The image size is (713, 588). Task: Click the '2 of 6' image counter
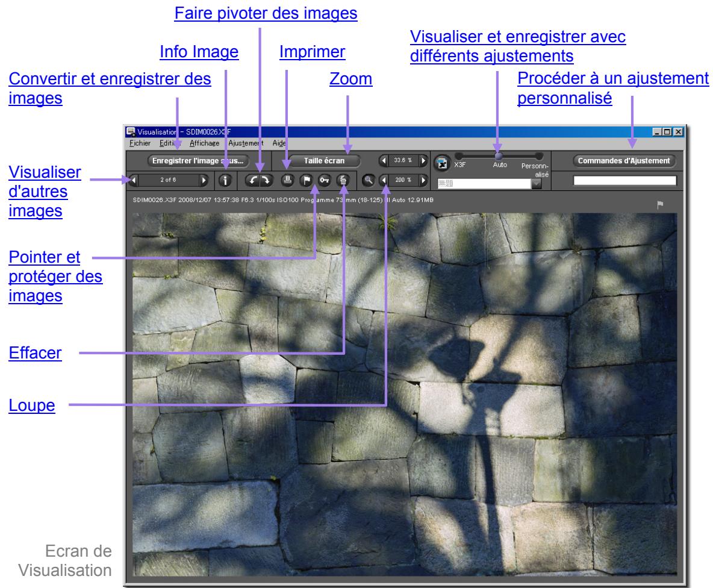pyautogui.click(x=168, y=180)
